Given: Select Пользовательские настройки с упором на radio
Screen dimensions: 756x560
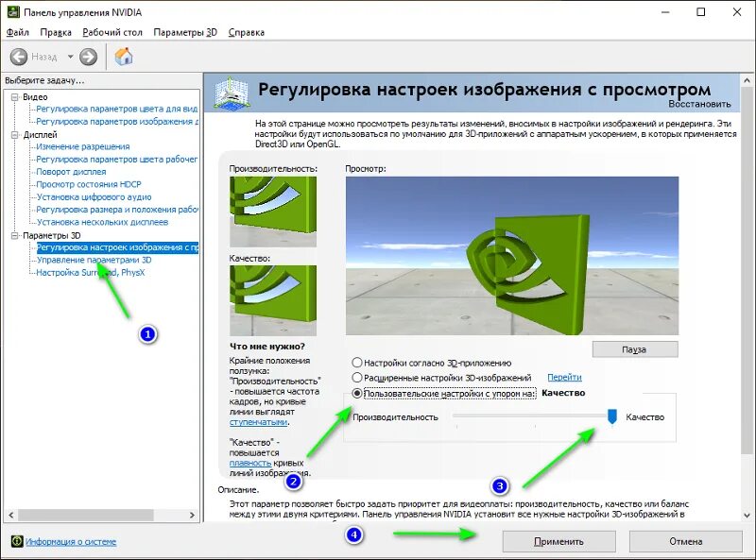Looking at the screenshot, I should 357,393.
